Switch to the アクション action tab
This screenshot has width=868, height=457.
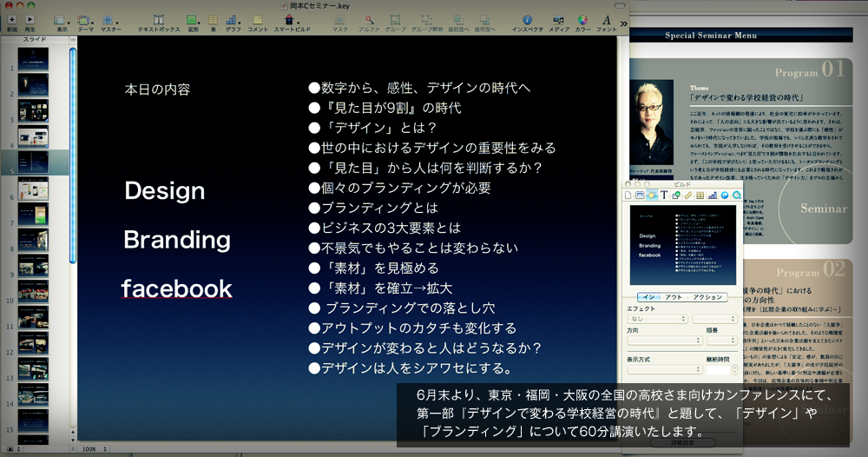click(x=707, y=297)
